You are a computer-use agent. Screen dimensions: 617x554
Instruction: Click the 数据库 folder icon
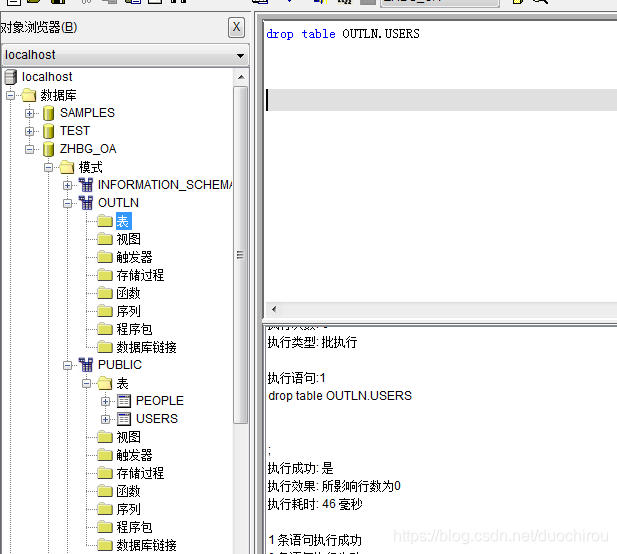tap(29, 95)
